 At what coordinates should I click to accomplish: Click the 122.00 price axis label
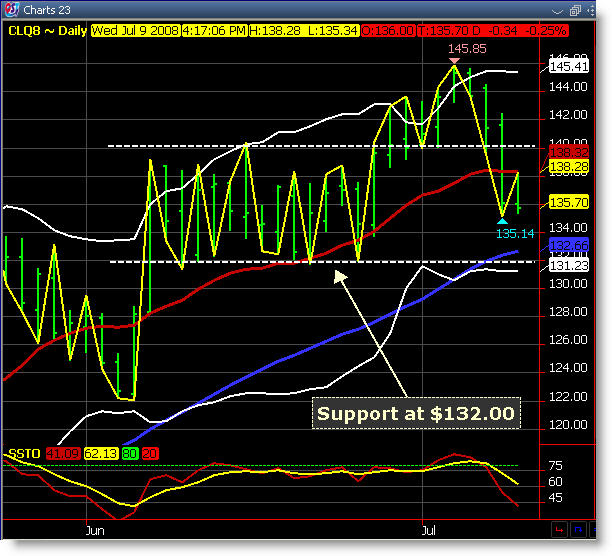(568, 396)
